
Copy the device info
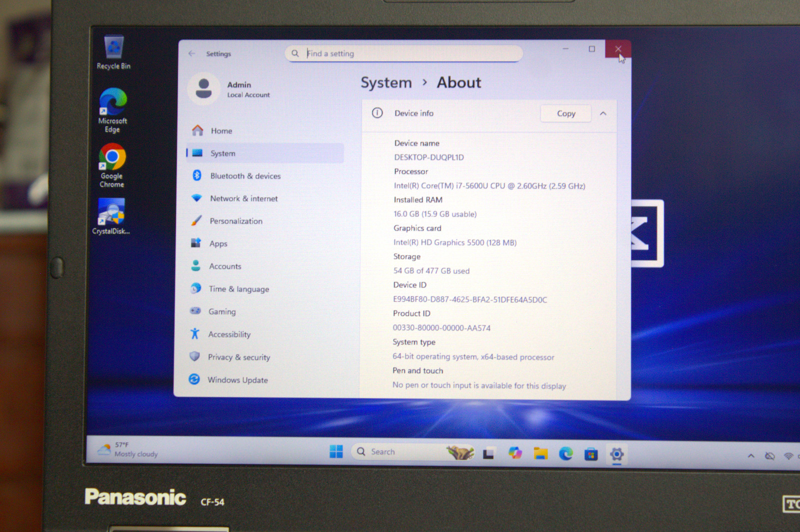click(566, 113)
